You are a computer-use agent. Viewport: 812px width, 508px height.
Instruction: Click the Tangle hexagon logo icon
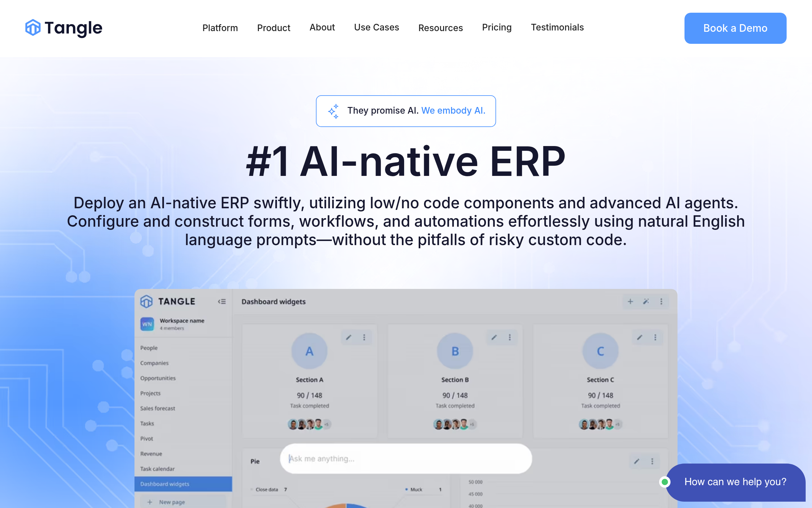click(33, 28)
